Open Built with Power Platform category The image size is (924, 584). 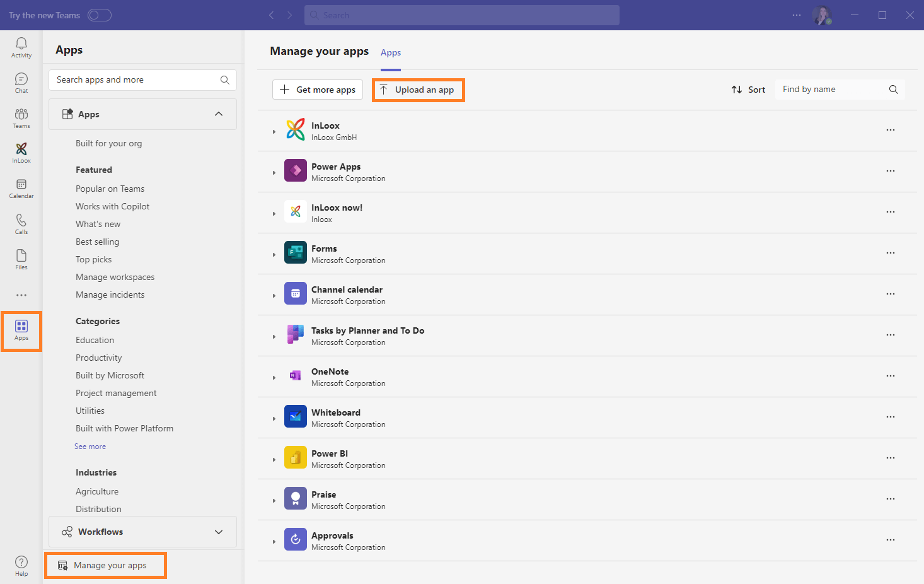pyautogui.click(x=125, y=428)
